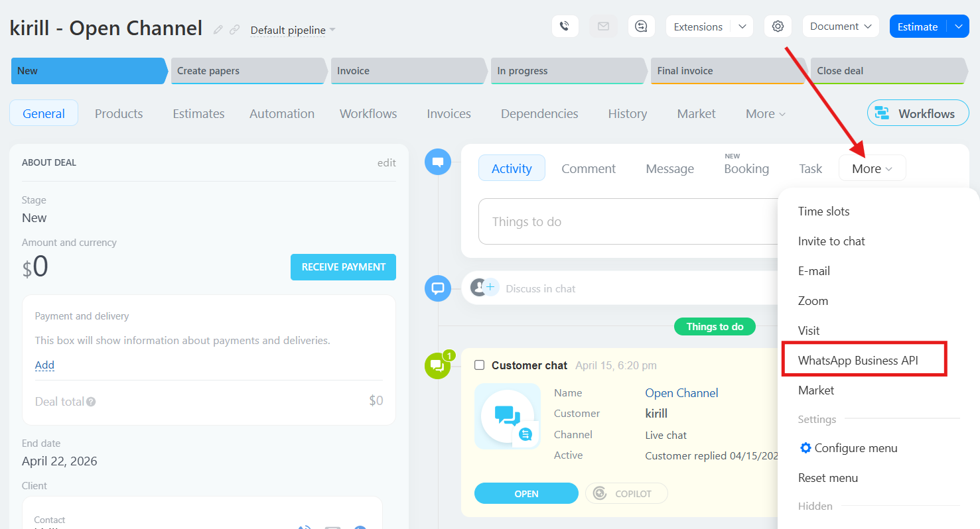
Task: Open the chat exchange icon in header
Action: tap(641, 27)
